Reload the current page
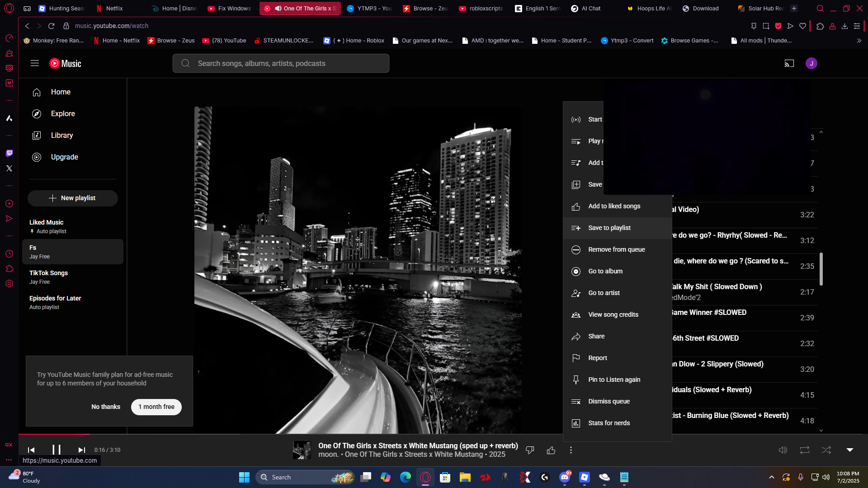This screenshot has height=488, width=868. coord(52,26)
